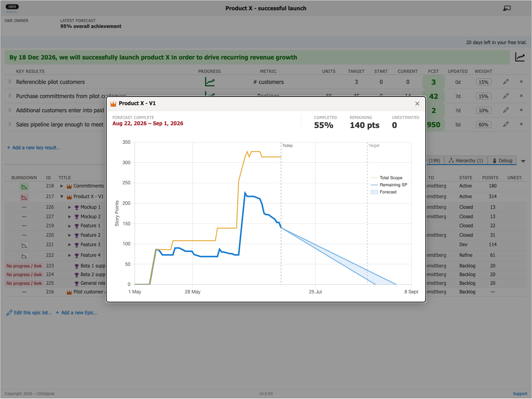Open burndown chart for Feature 4
This screenshot has width=532, height=399.
point(24,256)
